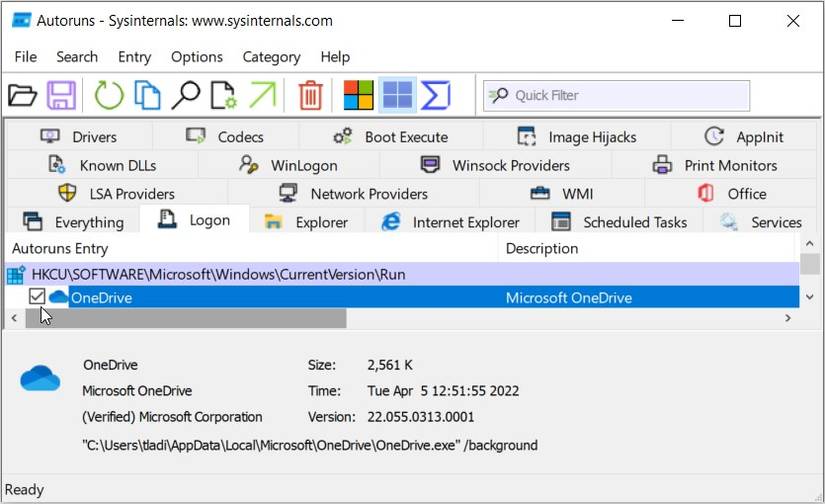Viewport: 825px width, 504px height.
Task: Select the OneDrive entry name
Action: tap(102, 298)
